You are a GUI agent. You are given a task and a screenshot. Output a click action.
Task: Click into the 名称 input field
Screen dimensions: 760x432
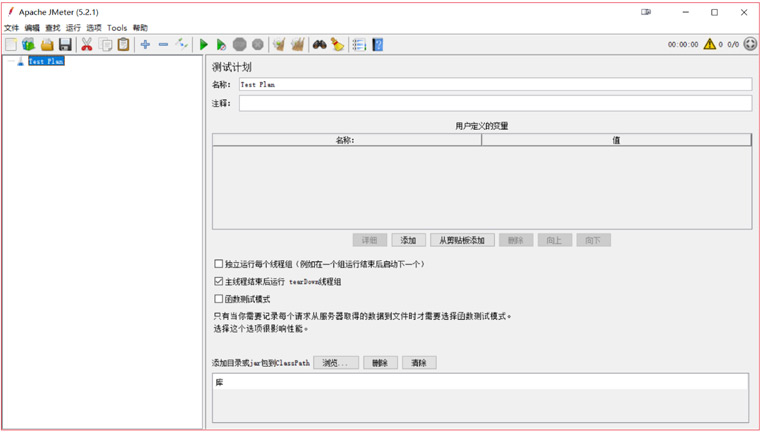(495, 84)
